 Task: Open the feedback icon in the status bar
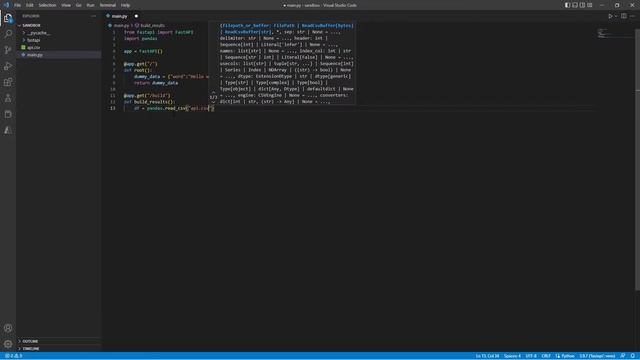pyautogui.click(x=623, y=356)
